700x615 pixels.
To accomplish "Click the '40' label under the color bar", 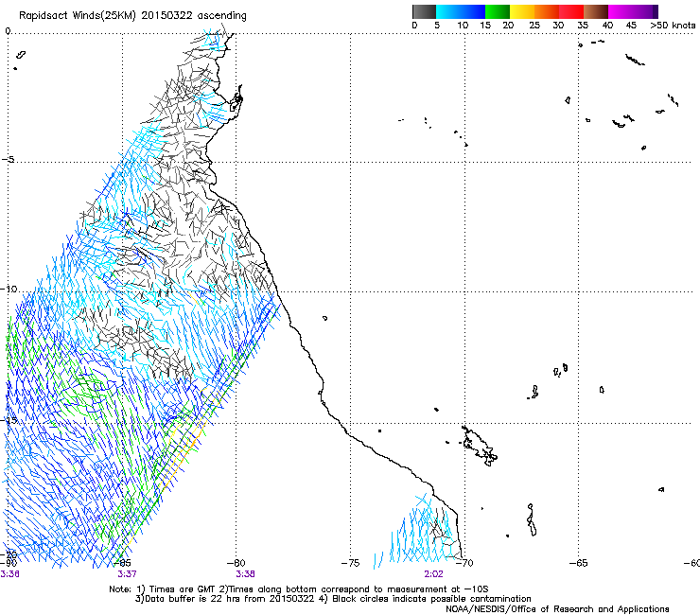I will (x=607, y=25).
